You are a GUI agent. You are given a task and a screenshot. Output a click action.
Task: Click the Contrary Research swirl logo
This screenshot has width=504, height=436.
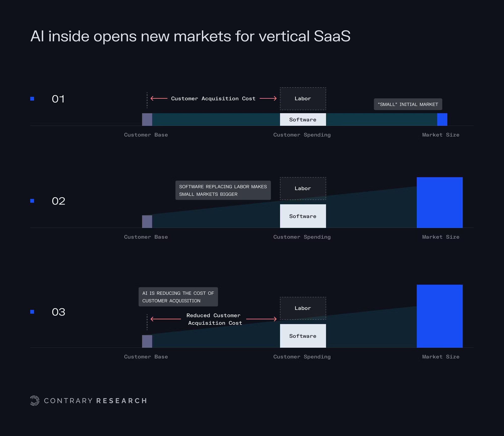point(35,400)
